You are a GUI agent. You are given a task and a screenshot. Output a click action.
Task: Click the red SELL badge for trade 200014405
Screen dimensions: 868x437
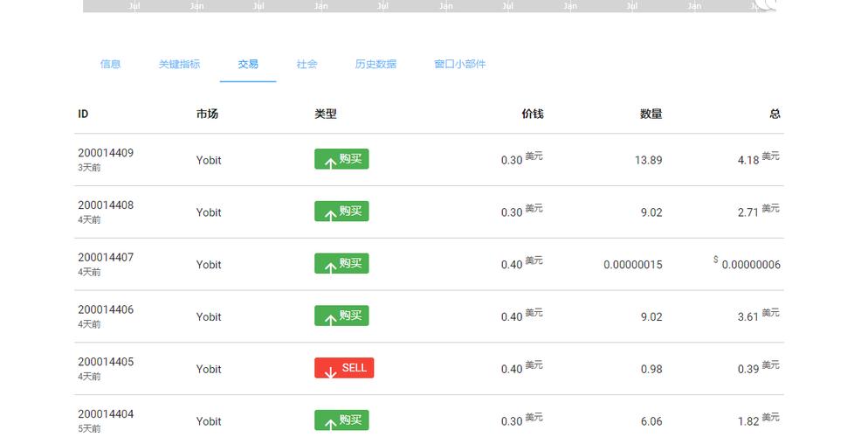[344, 369]
